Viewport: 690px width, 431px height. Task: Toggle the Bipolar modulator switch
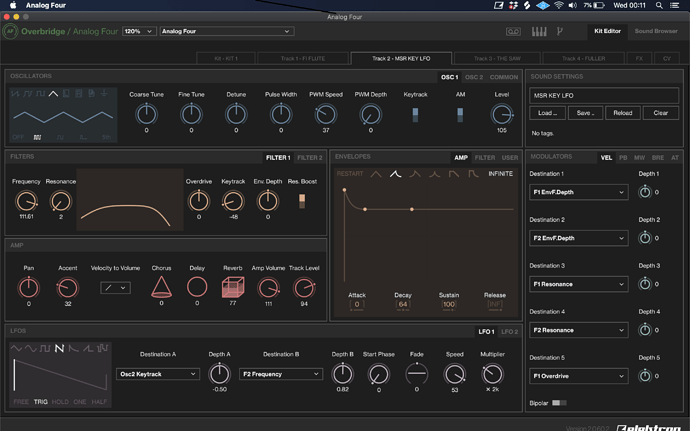pyautogui.click(x=559, y=403)
